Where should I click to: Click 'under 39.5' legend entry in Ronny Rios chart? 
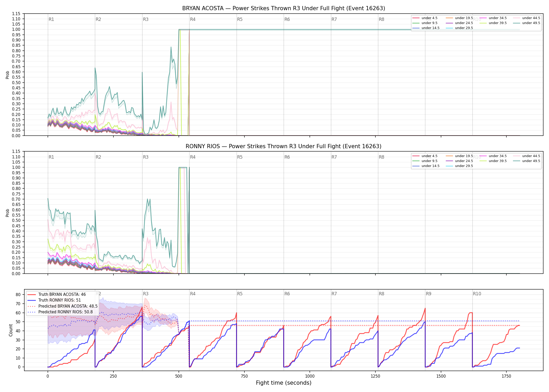point(493,161)
